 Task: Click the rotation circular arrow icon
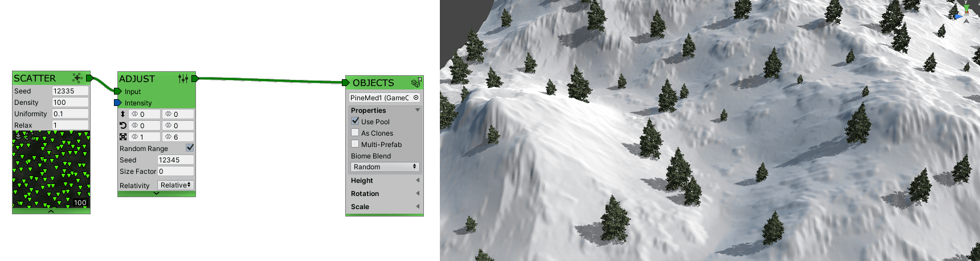coord(122,125)
